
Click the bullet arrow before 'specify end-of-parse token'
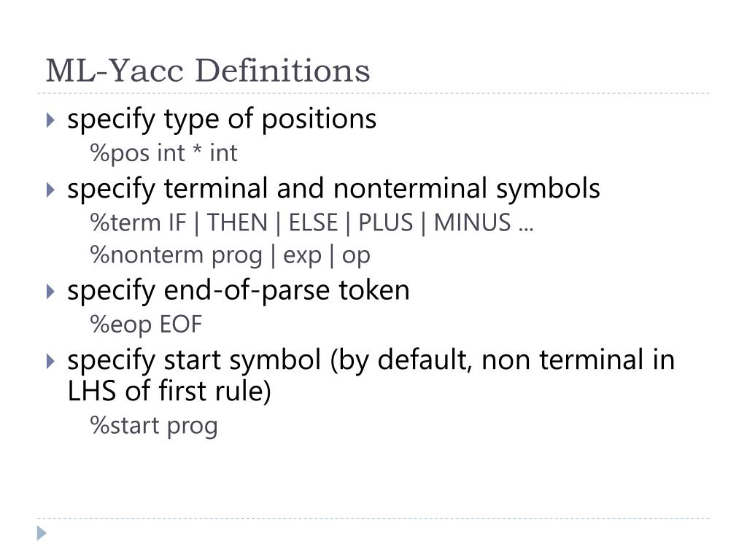point(50,292)
